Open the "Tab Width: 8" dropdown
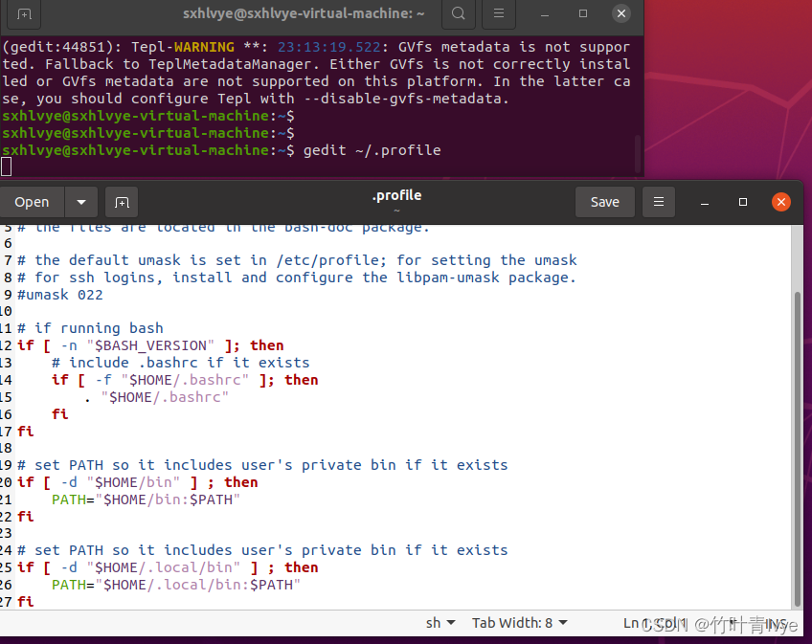This screenshot has width=812, height=644. coord(519,622)
